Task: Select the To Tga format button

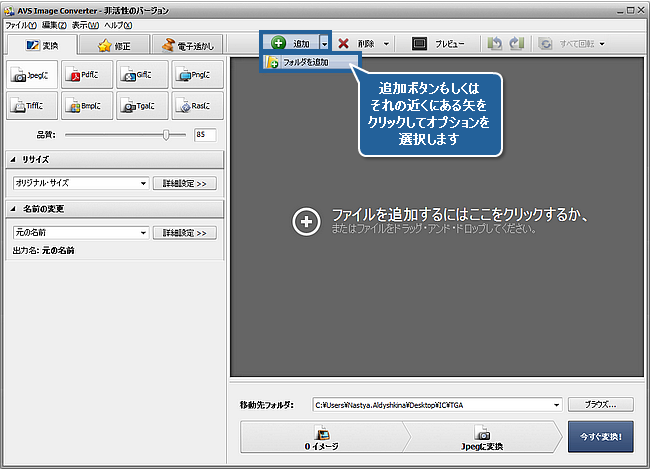Action: (x=142, y=106)
